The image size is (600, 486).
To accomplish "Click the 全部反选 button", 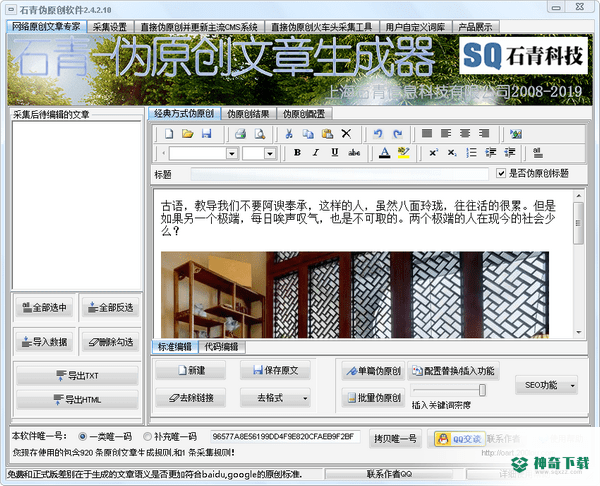I will (111, 308).
